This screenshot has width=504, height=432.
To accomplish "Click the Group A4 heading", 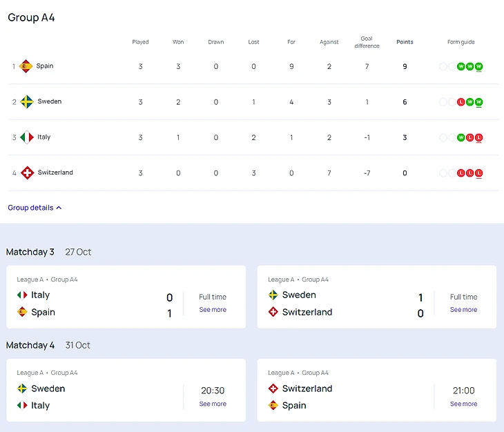I will pyautogui.click(x=31, y=18).
